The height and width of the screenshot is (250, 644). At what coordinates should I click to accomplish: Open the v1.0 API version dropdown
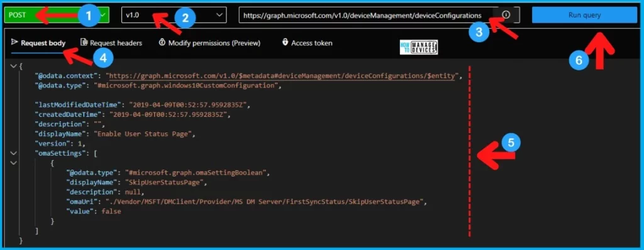click(174, 15)
